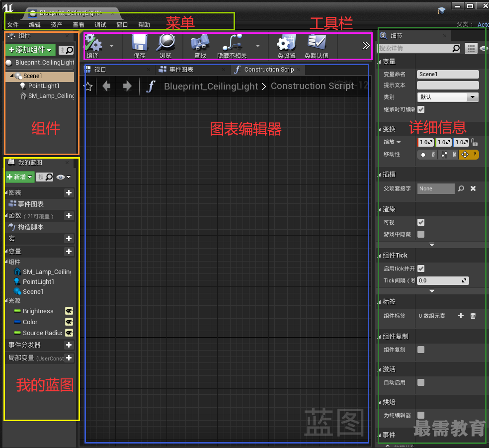Open 添加组件 dropdown
This screenshot has width=489, height=448.
point(31,50)
